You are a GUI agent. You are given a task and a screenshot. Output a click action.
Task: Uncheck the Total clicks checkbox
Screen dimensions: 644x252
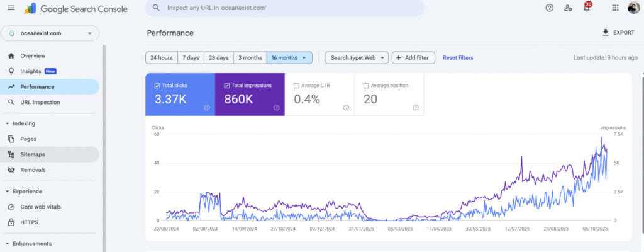coord(157,85)
